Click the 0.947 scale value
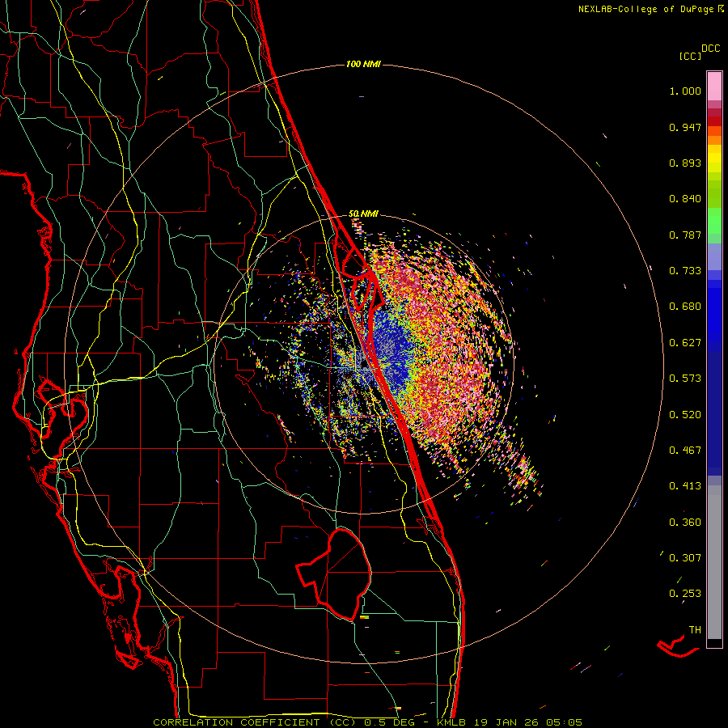 tap(685, 127)
